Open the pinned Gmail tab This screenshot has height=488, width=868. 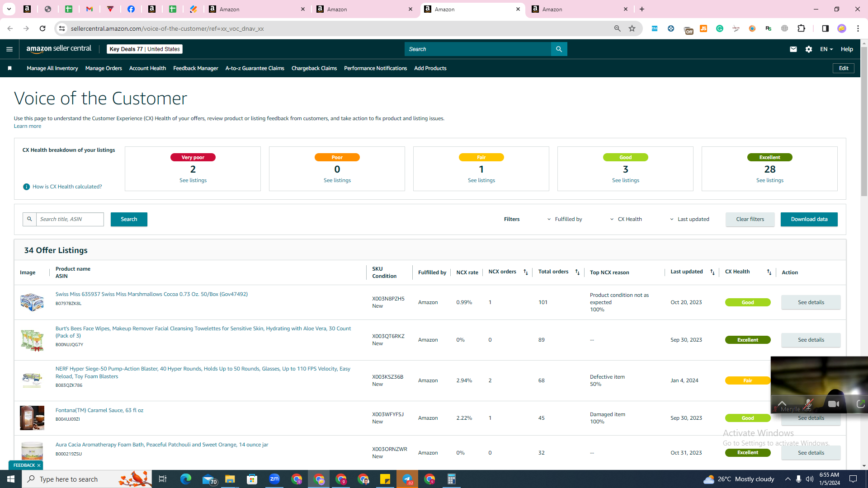click(90, 9)
